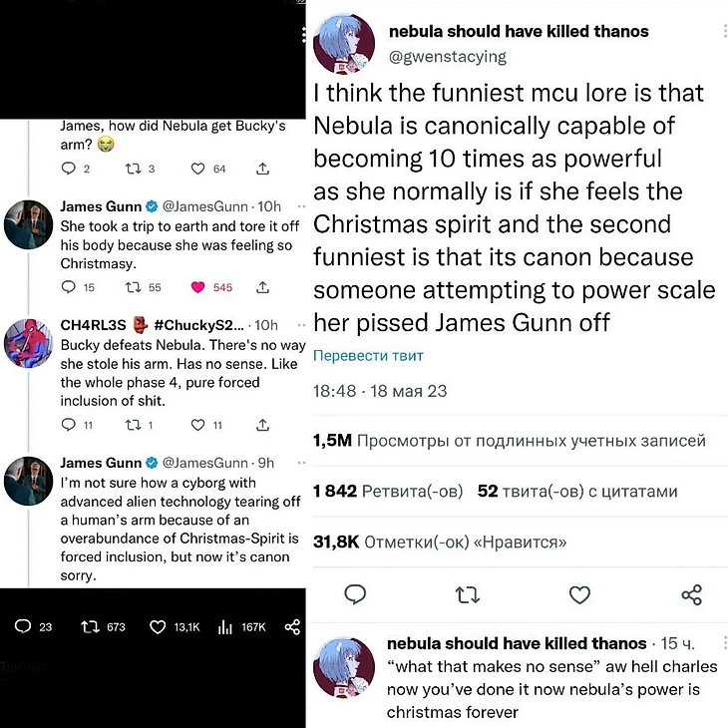Reply to the main Nebula lore tweet
Viewport: 728px width, 728px height.
(x=355, y=595)
